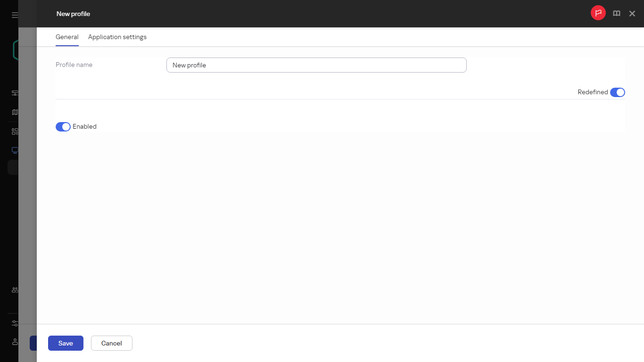Close the New profile dialog
This screenshot has height=362, width=644.
632,13
